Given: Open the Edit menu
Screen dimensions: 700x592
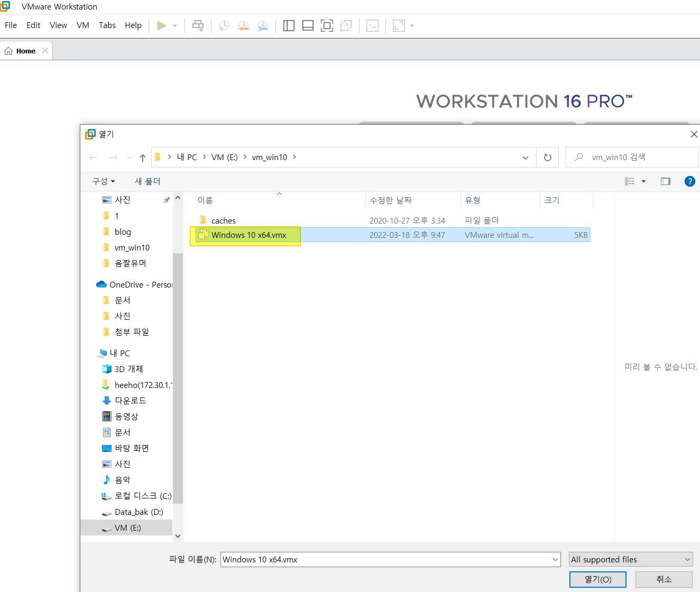Looking at the screenshot, I should pyautogui.click(x=33, y=25).
